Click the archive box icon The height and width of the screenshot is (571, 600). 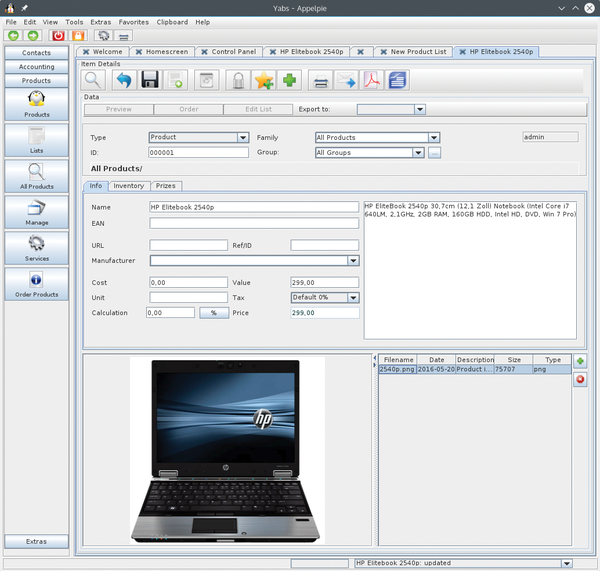tap(206, 80)
